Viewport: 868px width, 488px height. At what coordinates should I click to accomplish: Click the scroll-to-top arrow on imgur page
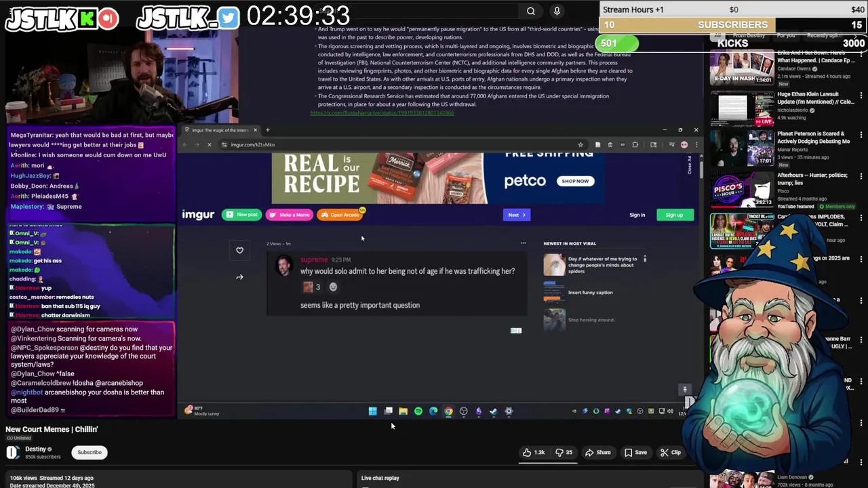pyautogui.click(x=685, y=390)
